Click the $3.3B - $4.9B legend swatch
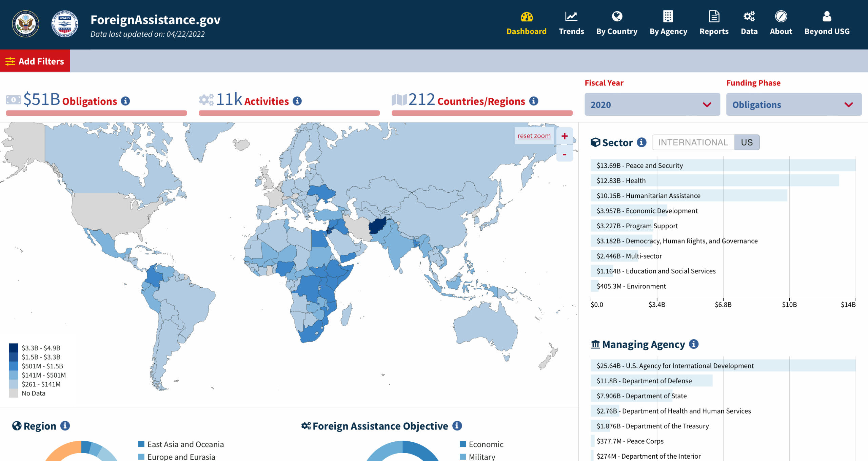This screenshot has width=868, height=461. point(13,348)
